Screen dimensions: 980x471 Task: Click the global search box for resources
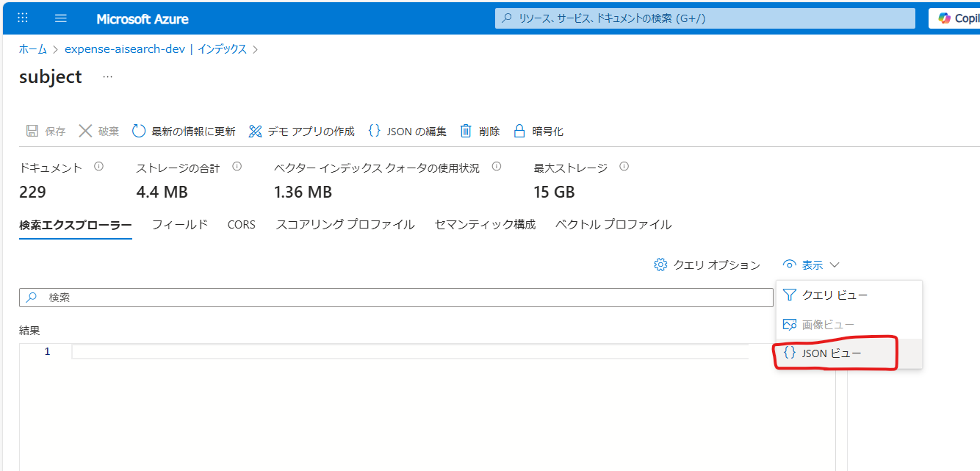tap(705, 18)
